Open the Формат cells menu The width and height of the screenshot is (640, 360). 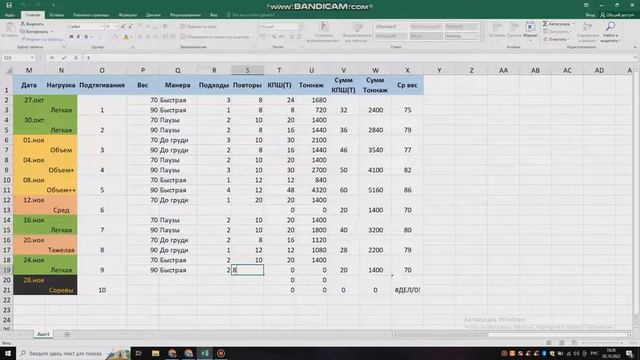tap(530, 30)
